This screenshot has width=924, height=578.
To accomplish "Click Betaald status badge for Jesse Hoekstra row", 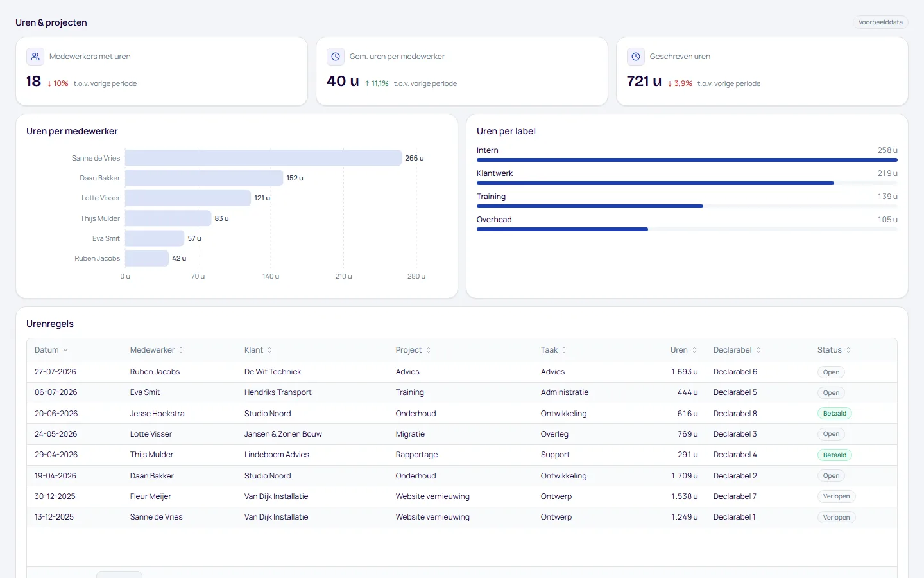I will tap(835, 414).
